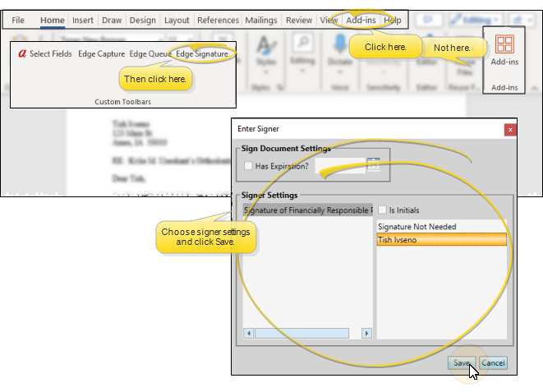Switch to the Insert tab

(x=82, y=19)
